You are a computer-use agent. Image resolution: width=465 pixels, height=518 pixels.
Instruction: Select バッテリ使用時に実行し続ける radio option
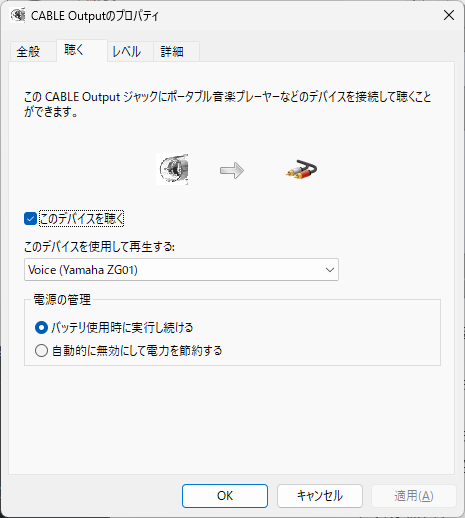(41, 328)
